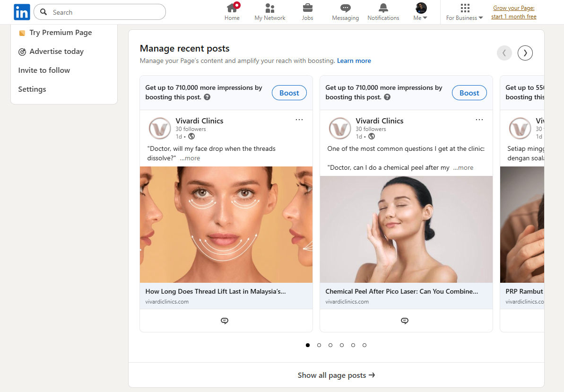Click comment icon under Chemical Peel post
The width and height of the screenshot is (564, 392).
pyautogui.click(x=405, y=321)
